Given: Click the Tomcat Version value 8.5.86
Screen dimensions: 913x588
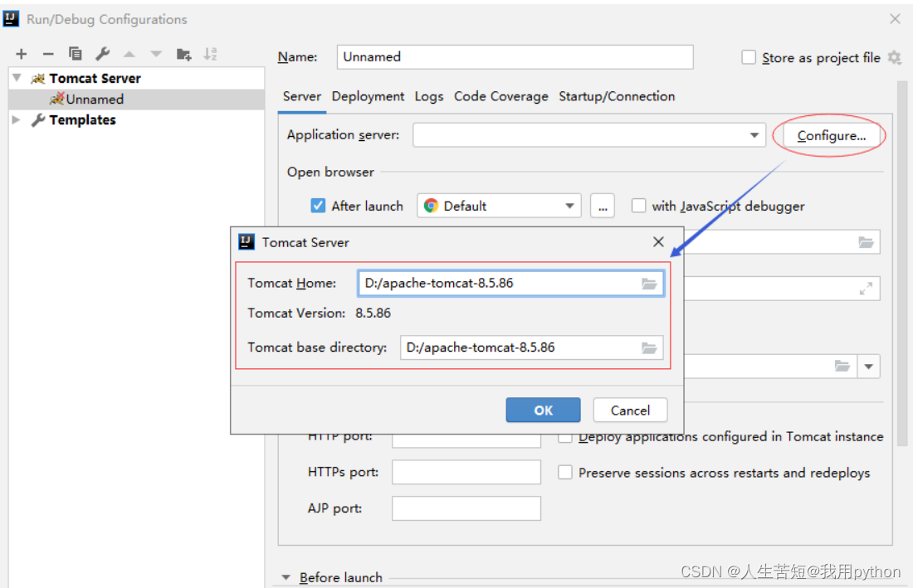Looking at the screenshot, I should (x=373, y=313).
